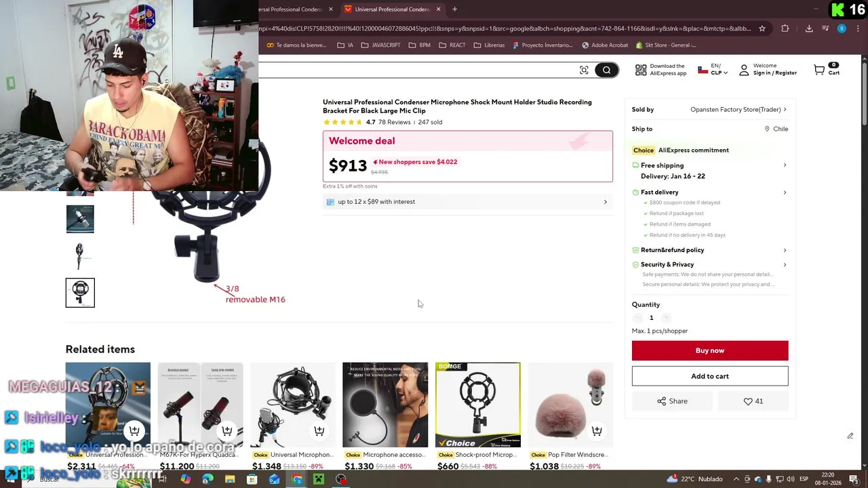868x488 pixels.
Task: Expand Security & Privacy details
Action: tap(710, 264)
